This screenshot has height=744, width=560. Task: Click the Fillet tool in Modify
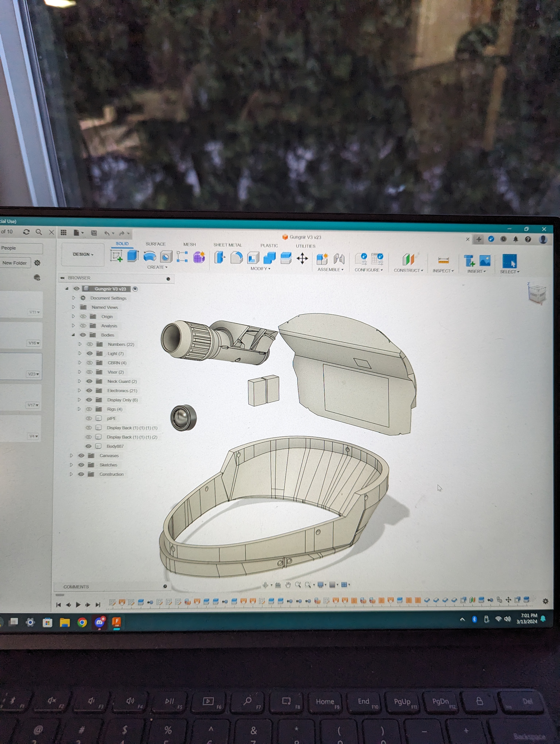click(x=237, y=258)
